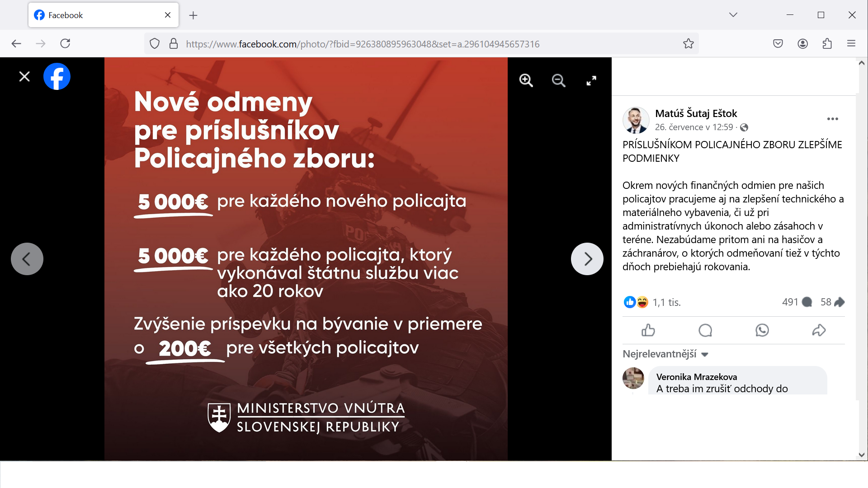List all tabs dropdown arrow
Image resolution: width=868 pixels, height=488 pixels.
click(x=733, y=15)
